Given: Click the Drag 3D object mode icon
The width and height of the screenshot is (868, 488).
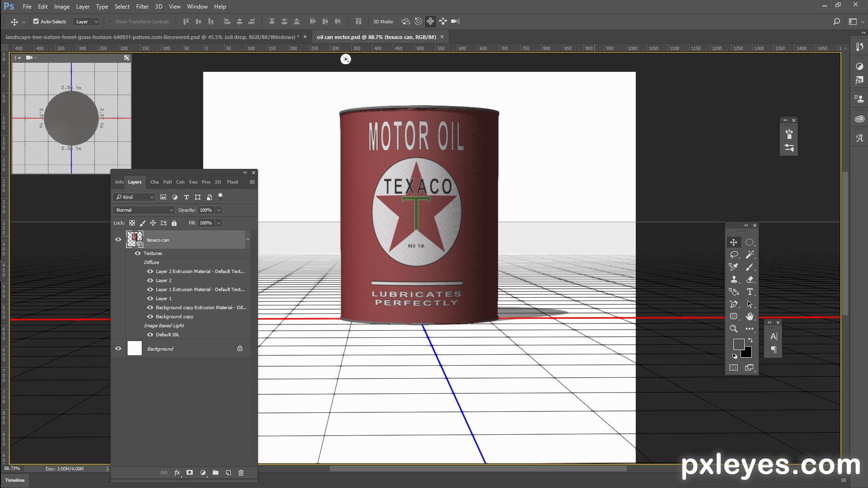Looking at the screenshot, I should click(430, 21).
